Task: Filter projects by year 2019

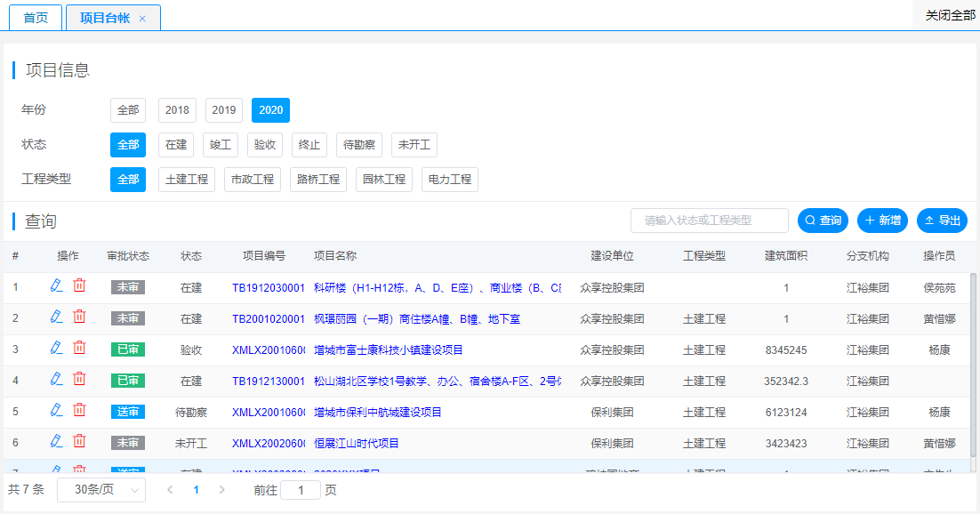Action: pyautogui.click(x=224, y=110)
